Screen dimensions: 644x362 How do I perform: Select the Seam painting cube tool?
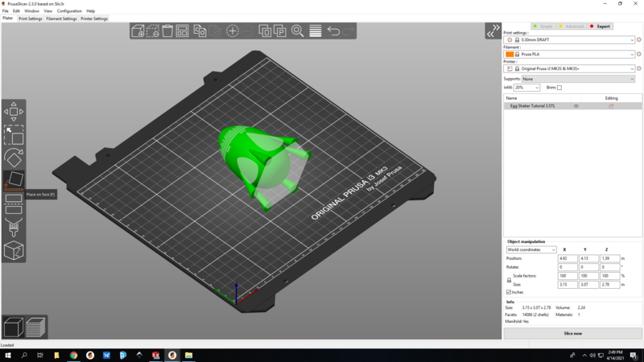click(14, 250)
